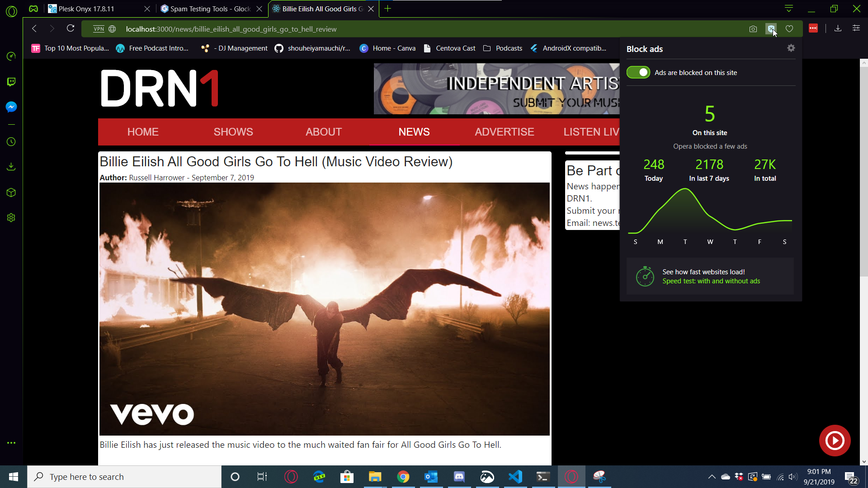Screen dimensions: 868x488
Task: Close the Plesk Onyx tab
Action: 147,9
